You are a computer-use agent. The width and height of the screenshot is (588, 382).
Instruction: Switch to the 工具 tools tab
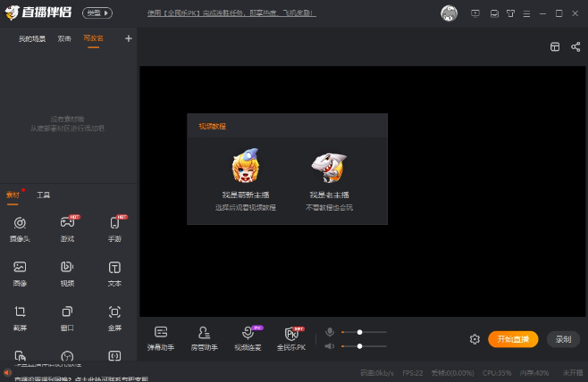coord(44,195)
